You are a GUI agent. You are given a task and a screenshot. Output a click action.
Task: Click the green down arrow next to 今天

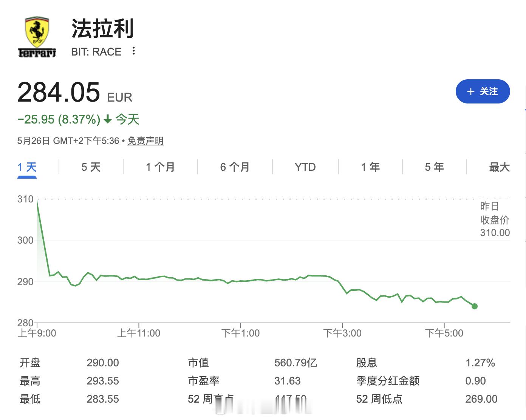pos(108,120)
